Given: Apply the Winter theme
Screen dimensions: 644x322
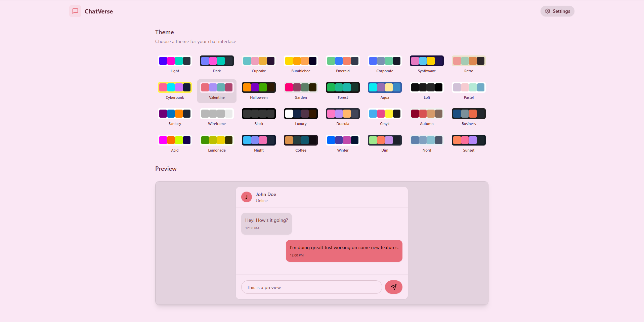Looking at the screenshot, I should [343, 144].
